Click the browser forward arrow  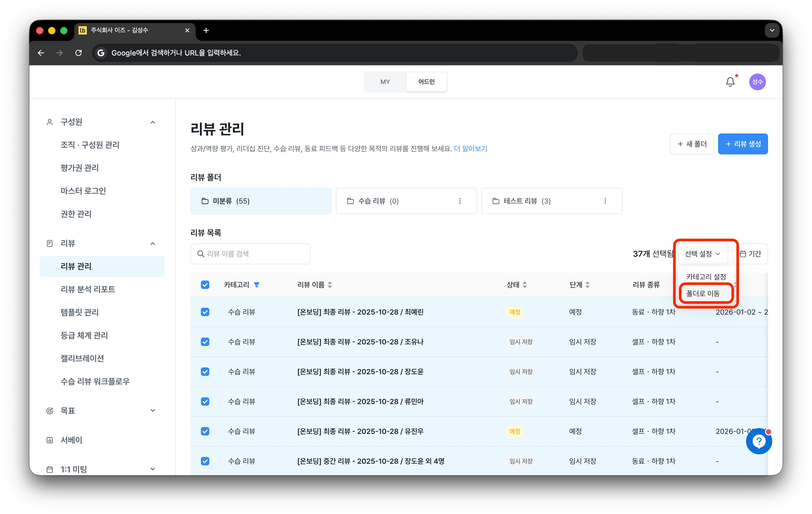tap(60, 53)
